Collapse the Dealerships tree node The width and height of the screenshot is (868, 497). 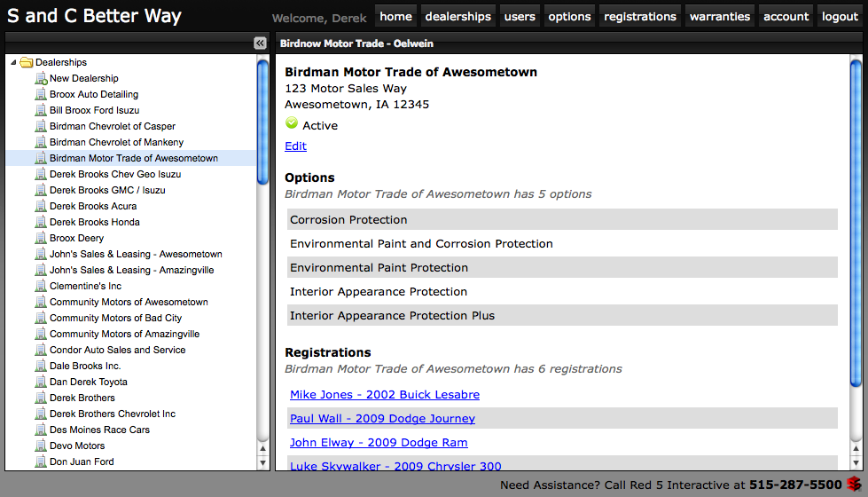[x=13, y=63]
